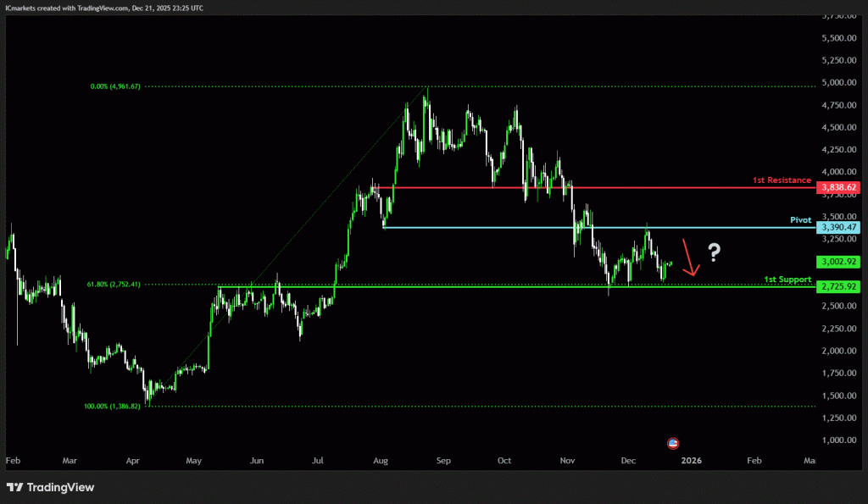Click the red downward arrow annotation
Viewport: 868px width, 504px height.
click(691, 259)
